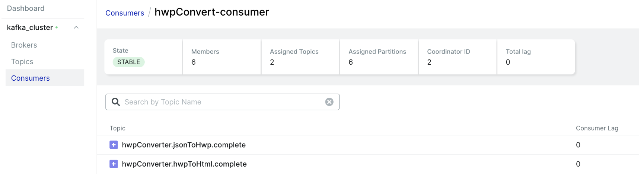
Task: Click the green cluster status dot
Action: coord(57,28)
